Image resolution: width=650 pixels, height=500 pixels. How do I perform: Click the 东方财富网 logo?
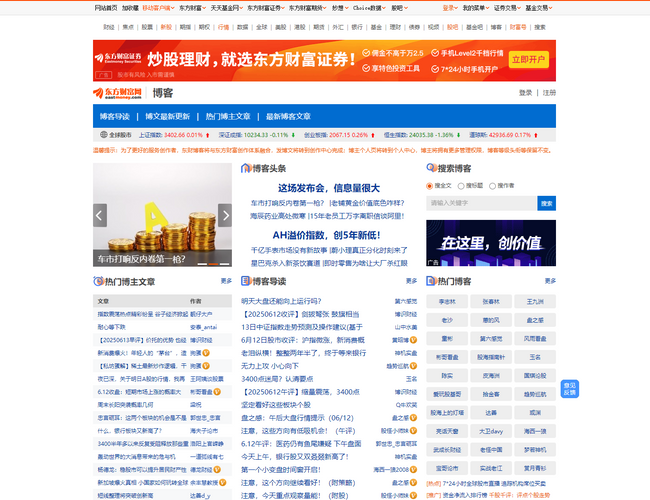point(119,93)
